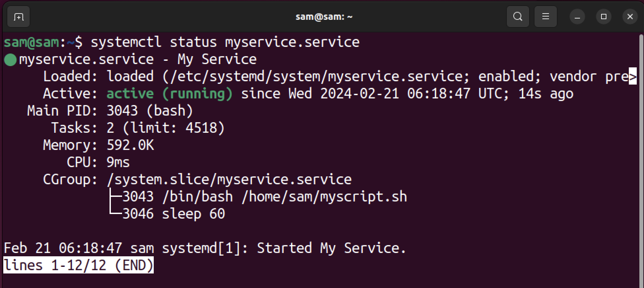Click the Memory value 592.0K
This screenshot has height=288, width=644.
tap(130, 145)
